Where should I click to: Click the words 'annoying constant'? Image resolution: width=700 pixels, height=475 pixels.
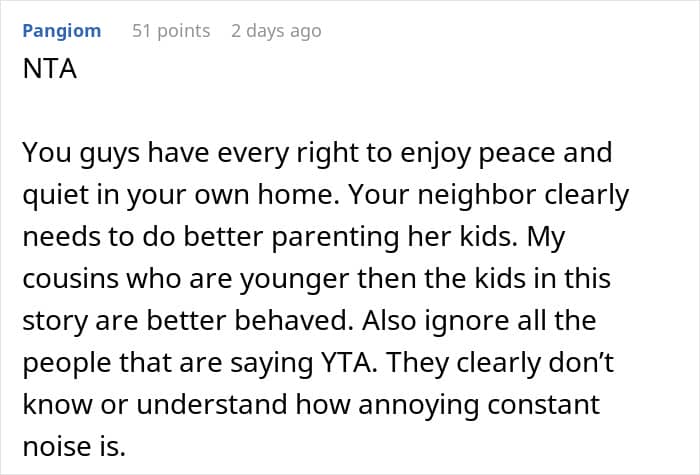[x=479, y=405]
